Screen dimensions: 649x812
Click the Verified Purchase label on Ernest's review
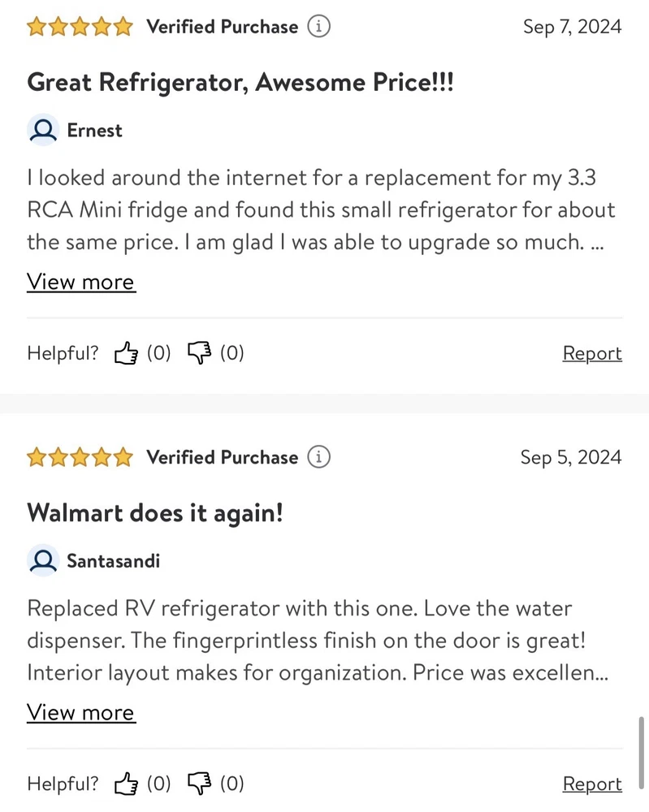tap(222, 27)
